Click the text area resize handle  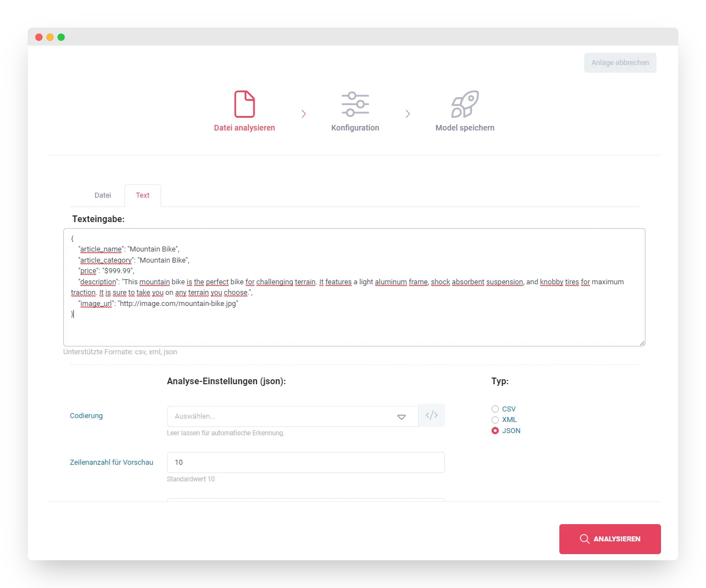click(642, 343)
